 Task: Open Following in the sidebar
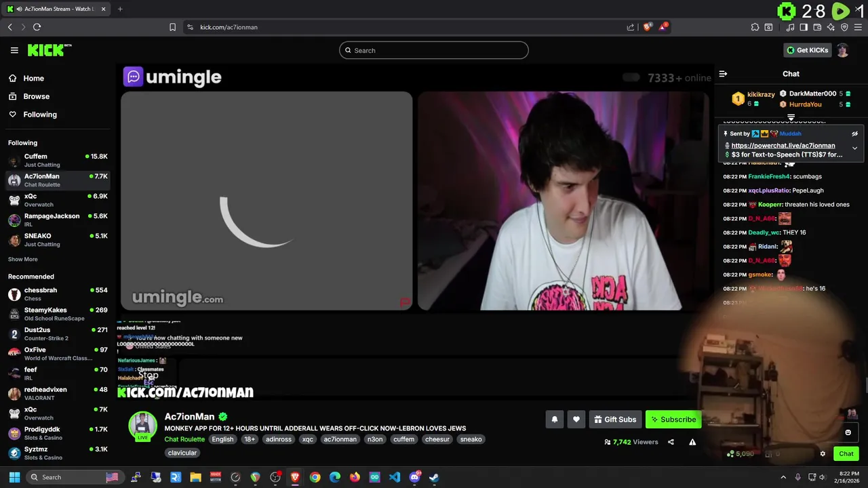click(40, 115)
